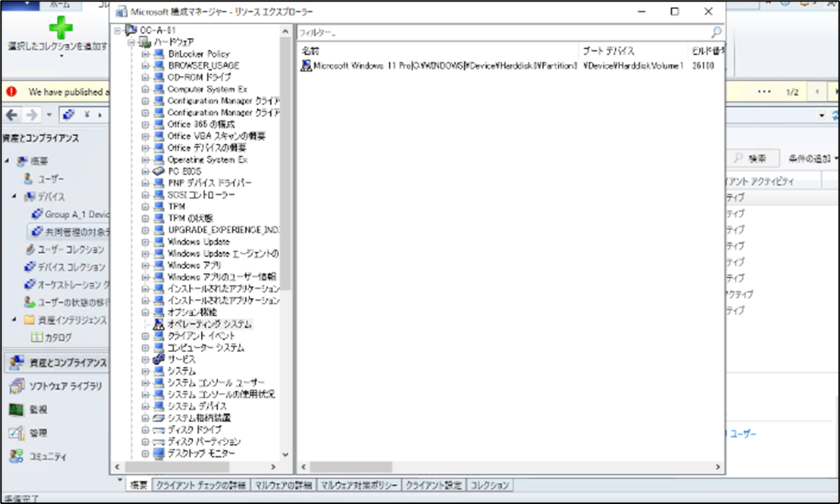This screenshot has height=504, width=840.
Task: Expand the Computer System Ex node
Action: (x=145, y=89)
